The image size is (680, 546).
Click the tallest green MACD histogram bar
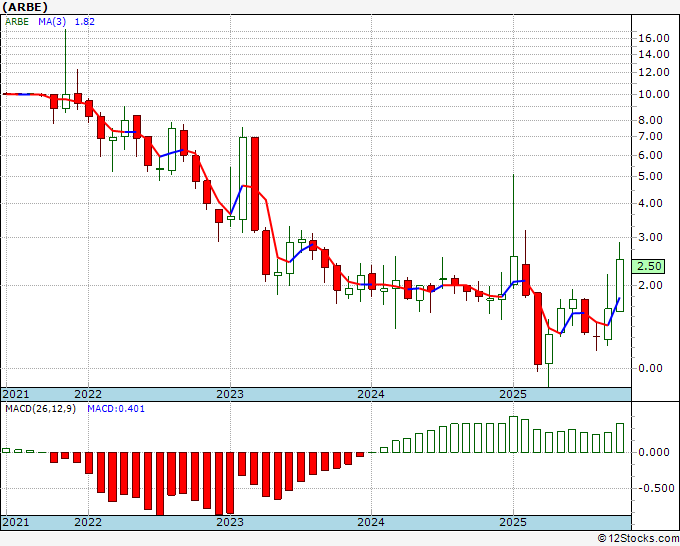click(x=513, y=434)
